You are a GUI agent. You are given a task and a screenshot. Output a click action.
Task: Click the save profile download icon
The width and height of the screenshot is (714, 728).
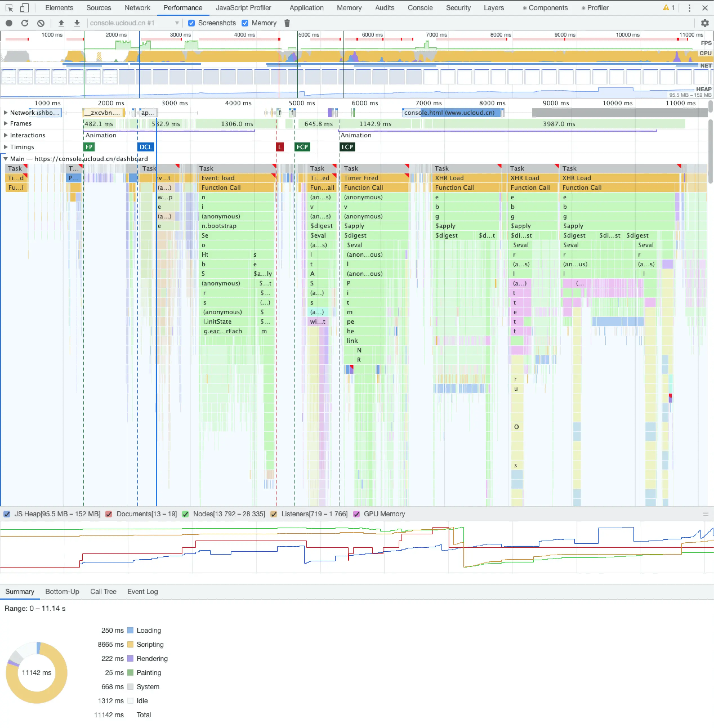[77, 23]
